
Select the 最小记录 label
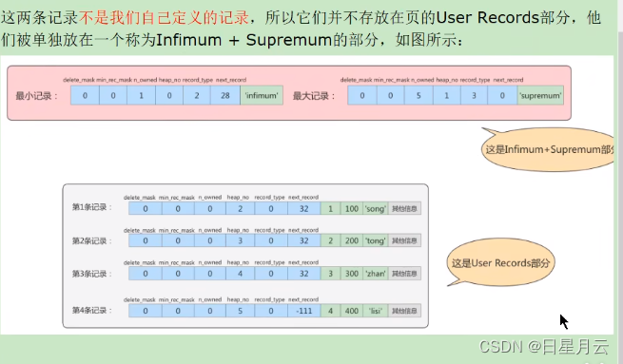click(x=36, y=96)
